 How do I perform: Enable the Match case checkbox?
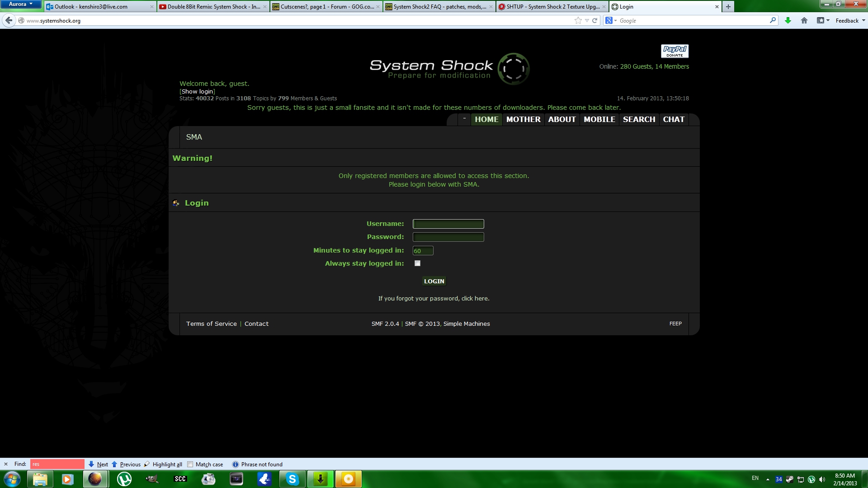click(x=190, y=464)
